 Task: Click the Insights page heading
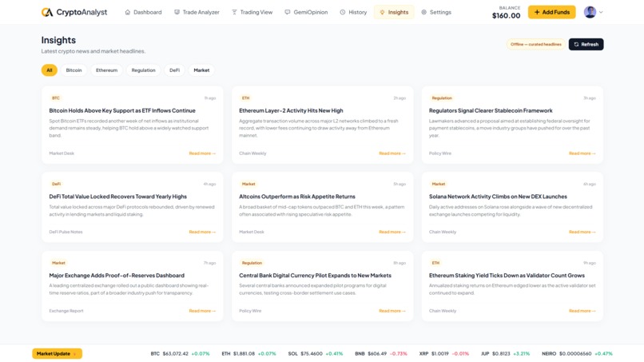58,40
